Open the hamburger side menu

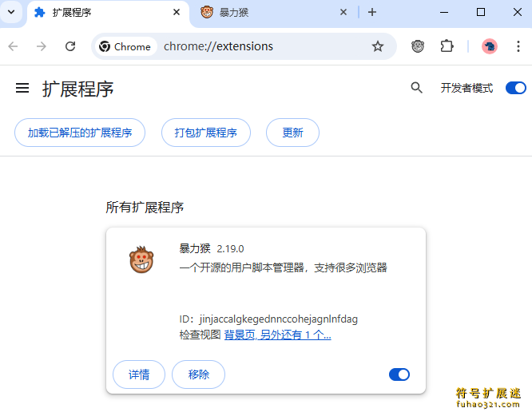[22, 88]
